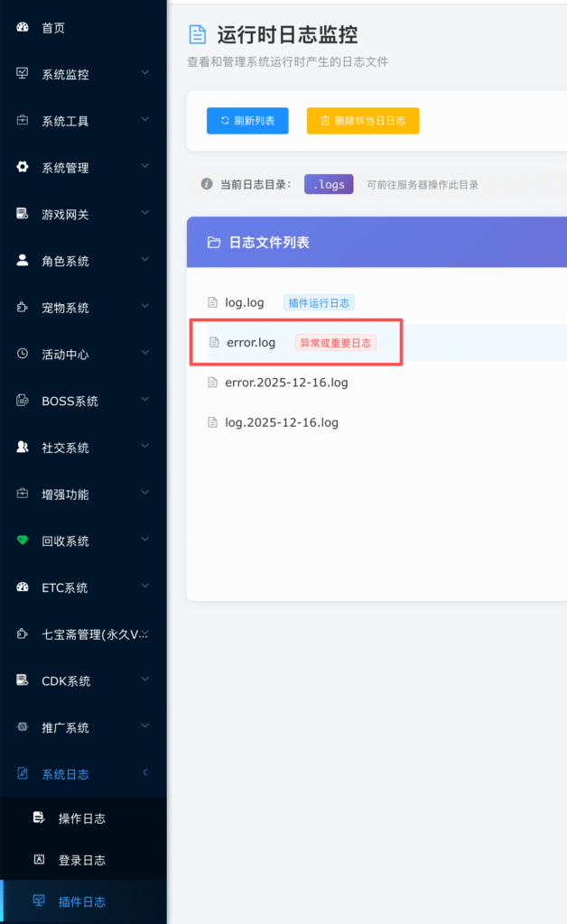
Task: Click the file icon next to log.log
Action: (x=212, y=302)
